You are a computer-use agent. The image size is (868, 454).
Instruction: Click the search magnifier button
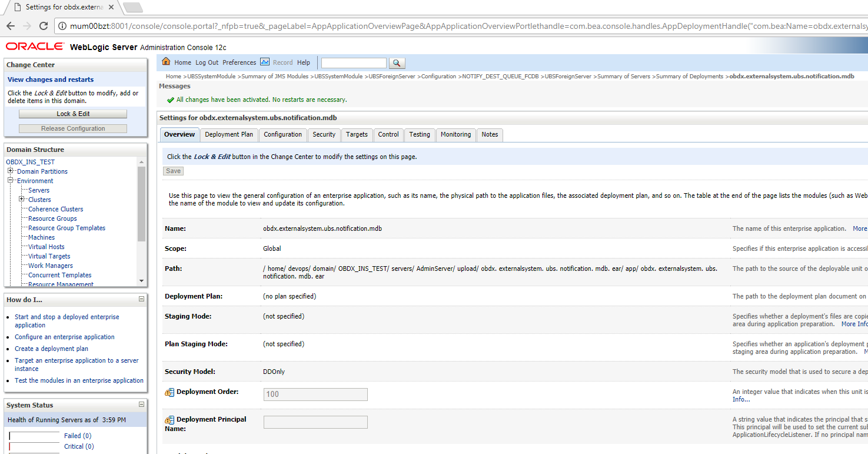point(397,63)
